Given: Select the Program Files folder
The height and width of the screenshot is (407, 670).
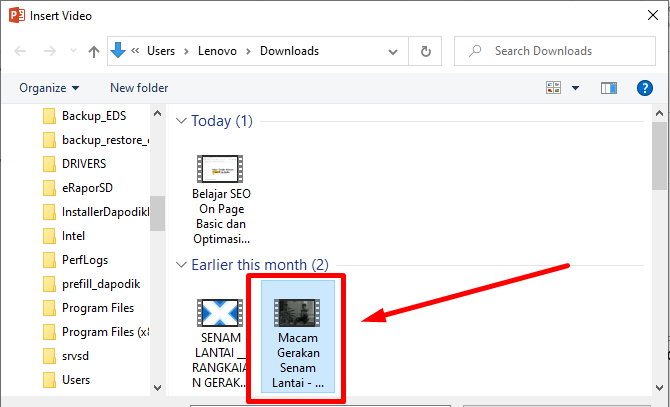Looking at the screenshot, I should (x=98, y=308).
